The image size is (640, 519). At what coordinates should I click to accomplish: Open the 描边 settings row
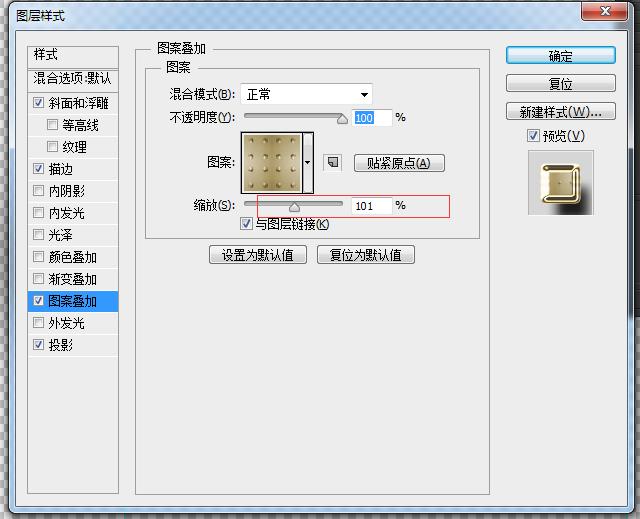(x=73, y=169)
